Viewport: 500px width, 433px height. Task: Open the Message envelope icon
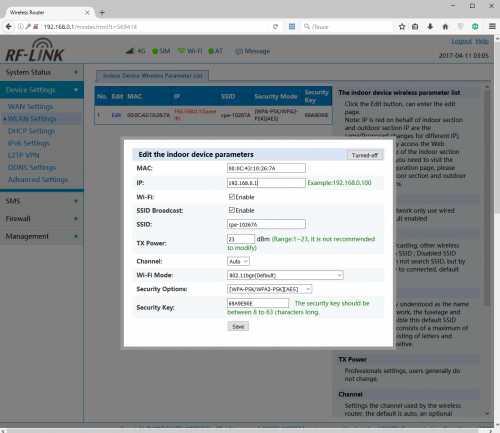click(239, 51)
